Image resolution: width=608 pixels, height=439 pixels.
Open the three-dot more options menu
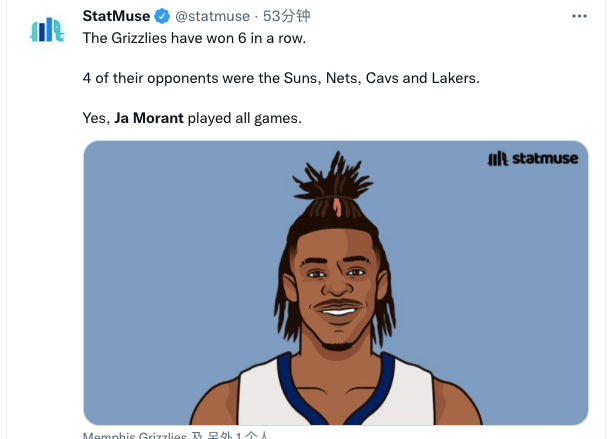(579, 16)
